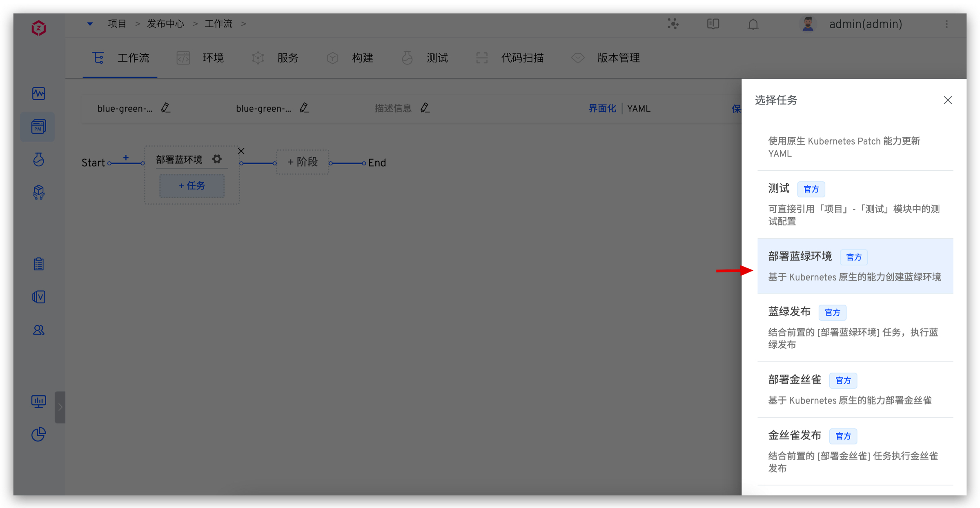
Task: Add a new stage with + 阶段
Action: (303, 162)
